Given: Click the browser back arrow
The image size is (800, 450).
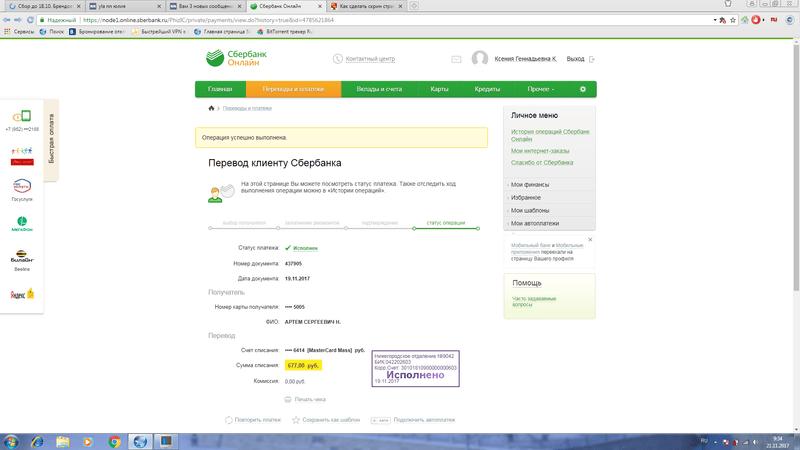Looking at the screenshot, I should coord(6,20).
